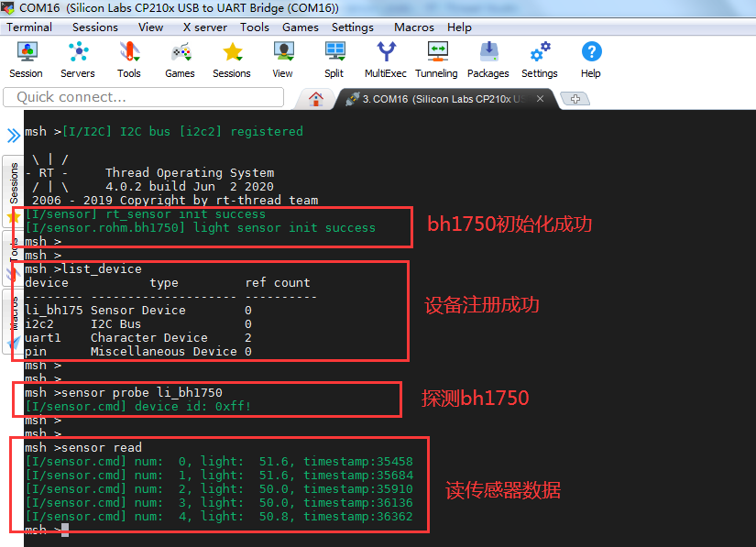Open a new Session
Viewport: 756px width, 547px height.
click(x=26, y=60)
